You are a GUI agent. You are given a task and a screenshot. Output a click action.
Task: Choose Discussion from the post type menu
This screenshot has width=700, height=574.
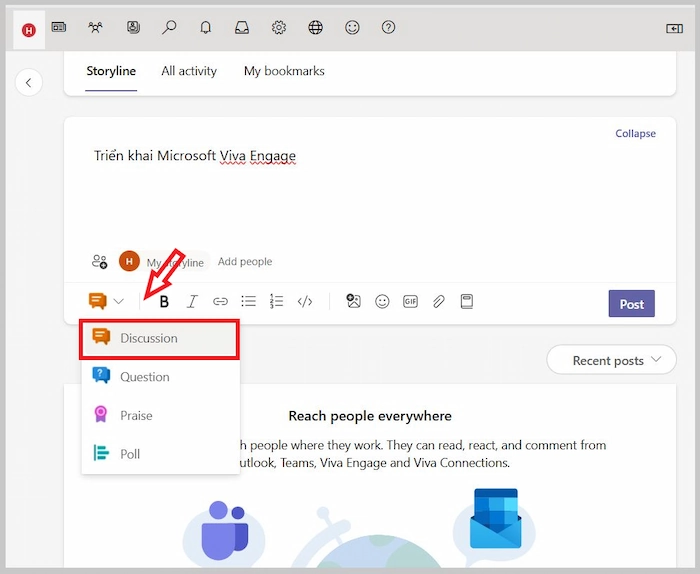pos(159,339)
